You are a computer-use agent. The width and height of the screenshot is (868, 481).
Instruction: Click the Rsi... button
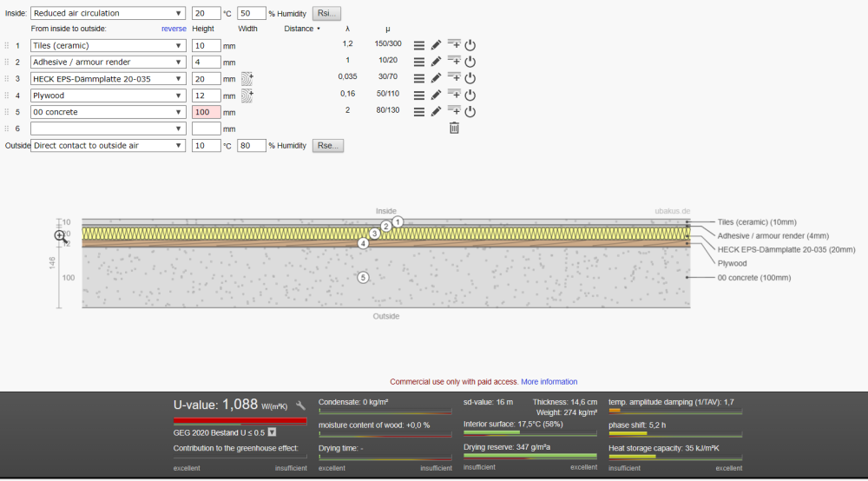(326, 13)
